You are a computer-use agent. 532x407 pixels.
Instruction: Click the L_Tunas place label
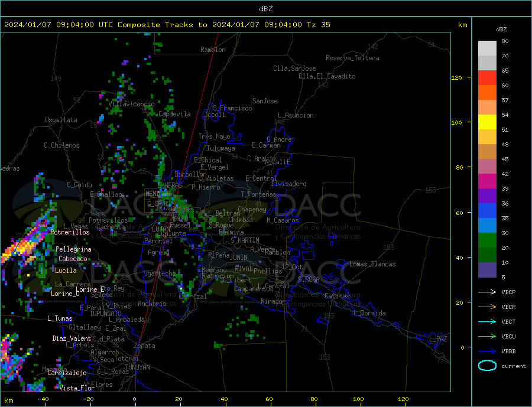pyautogui.click(x=60, y=318)
